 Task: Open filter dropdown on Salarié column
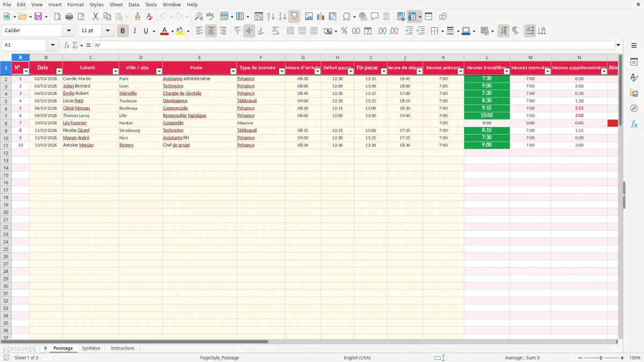pos(115,71)
